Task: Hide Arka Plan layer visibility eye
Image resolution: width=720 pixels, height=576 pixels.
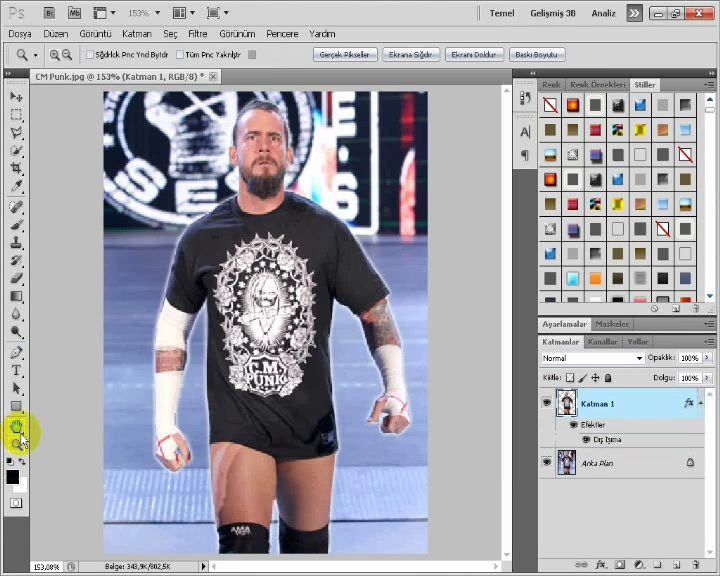Action: point(546,462)
